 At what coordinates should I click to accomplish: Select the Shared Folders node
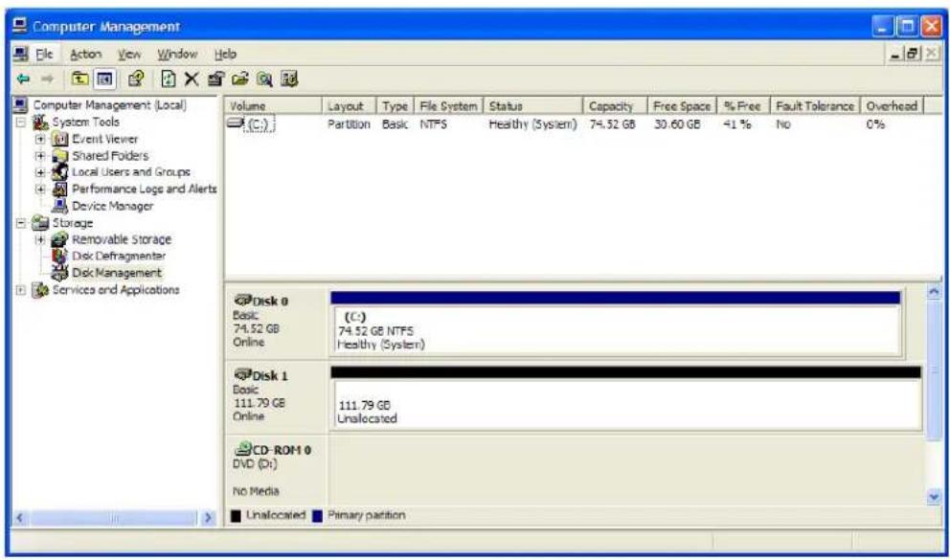tap(110, 156)
